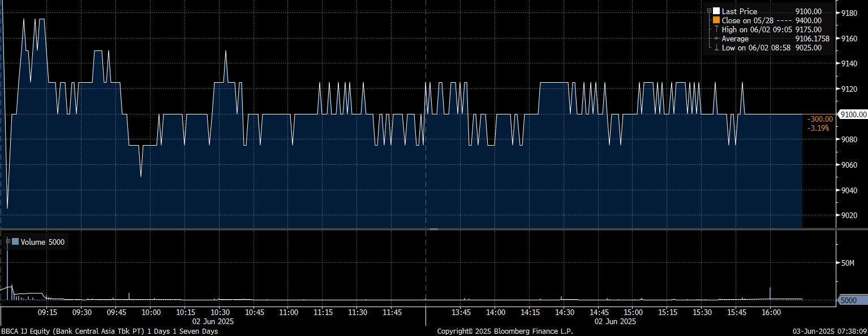Click the 9040 price axis label

(850, 190)
